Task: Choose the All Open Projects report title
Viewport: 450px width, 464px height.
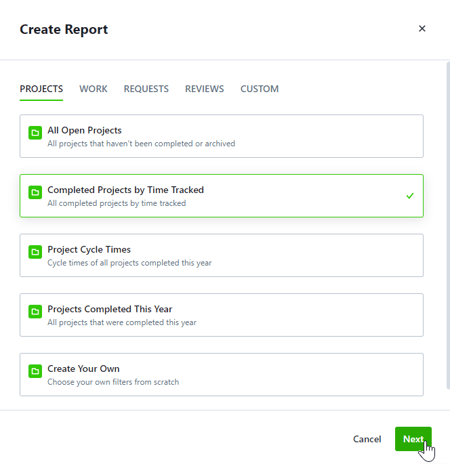Action: click(84, 130)
